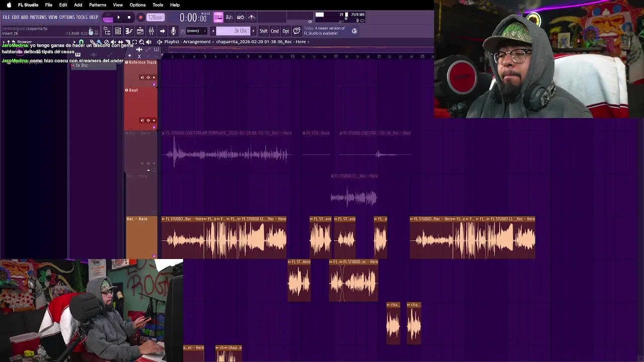Open the FL Studio app menu
The width and height of the screenshot is (644, 362).
pos(28,5)
